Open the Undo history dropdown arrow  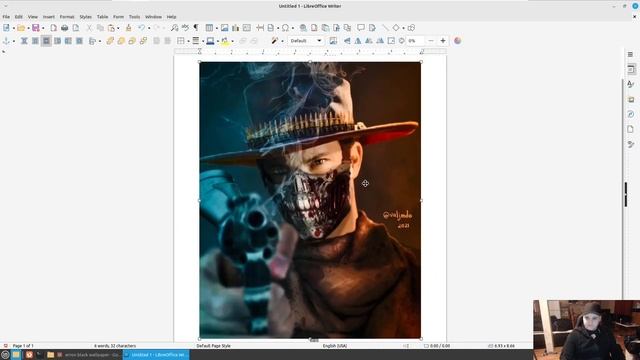tap(149, 28)
